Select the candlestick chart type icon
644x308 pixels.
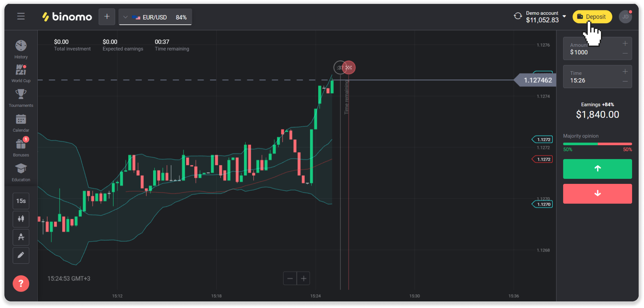tap(21, 219)
